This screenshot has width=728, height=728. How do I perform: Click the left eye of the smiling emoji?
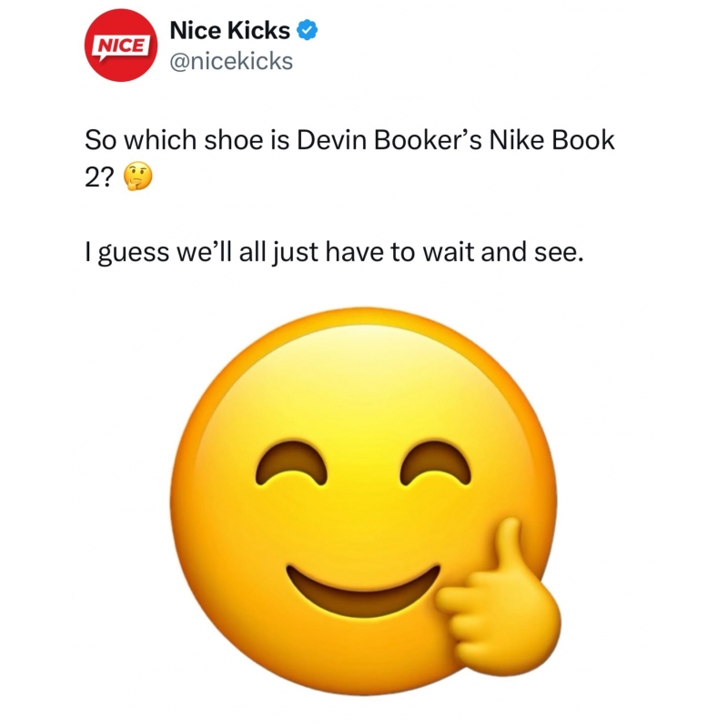291,463
